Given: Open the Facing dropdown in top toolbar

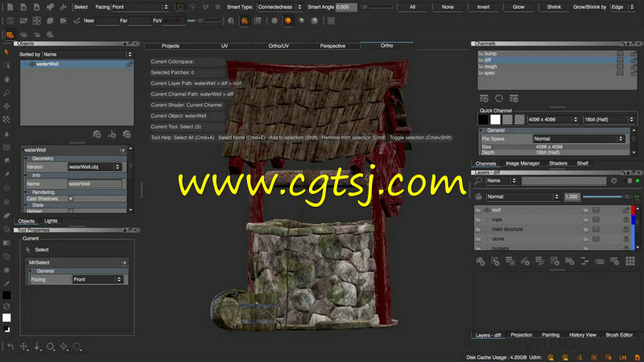Looking at the screenshot, I should pos(140,7).
